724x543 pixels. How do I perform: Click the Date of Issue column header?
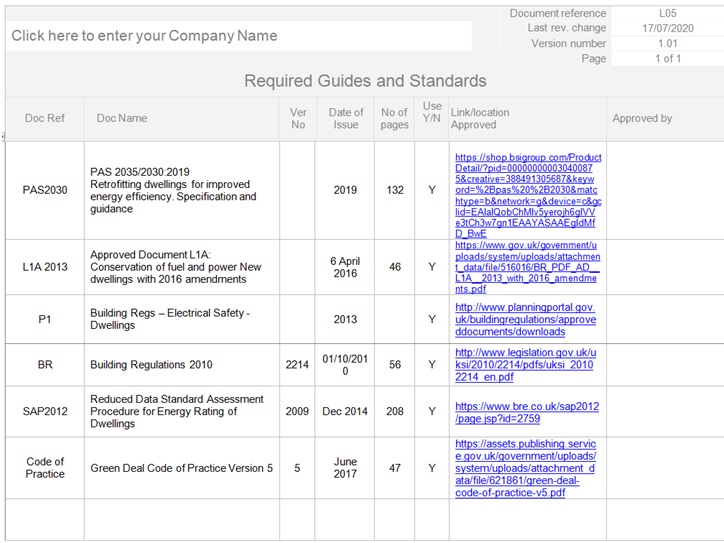click(x=345, y=118)
